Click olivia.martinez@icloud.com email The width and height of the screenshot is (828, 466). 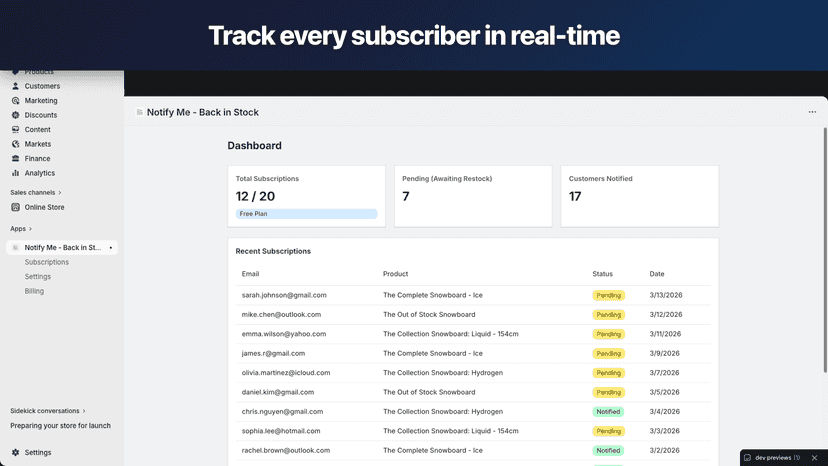[x=286, y=373]
